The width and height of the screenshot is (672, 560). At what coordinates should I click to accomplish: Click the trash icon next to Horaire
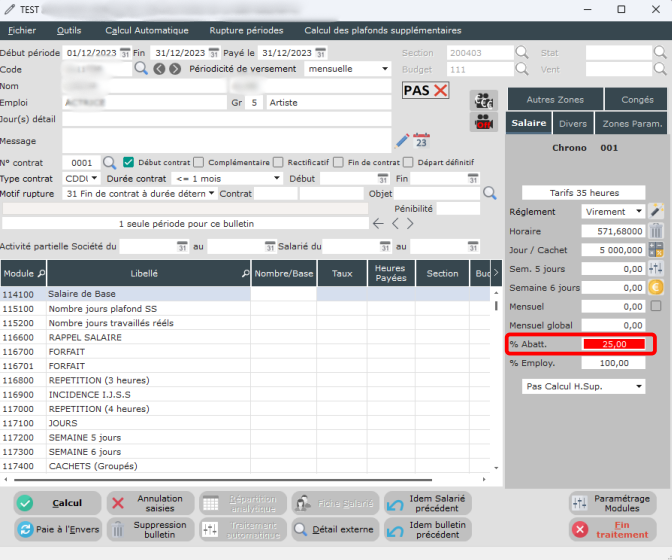tap(656, 230)
